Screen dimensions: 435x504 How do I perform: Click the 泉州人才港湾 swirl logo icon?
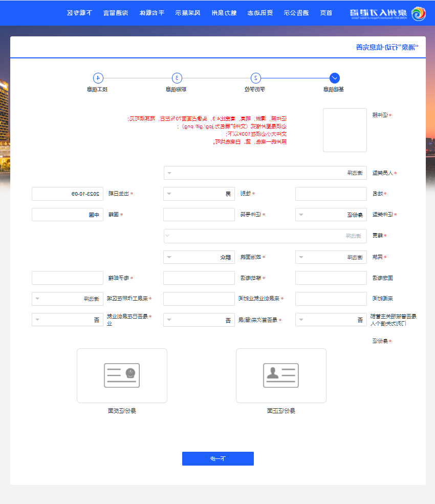(x=419, y=13)
